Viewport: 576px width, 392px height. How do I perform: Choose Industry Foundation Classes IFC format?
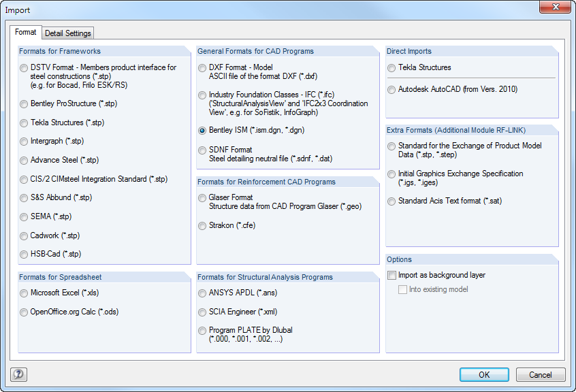[x=202, y=95]
